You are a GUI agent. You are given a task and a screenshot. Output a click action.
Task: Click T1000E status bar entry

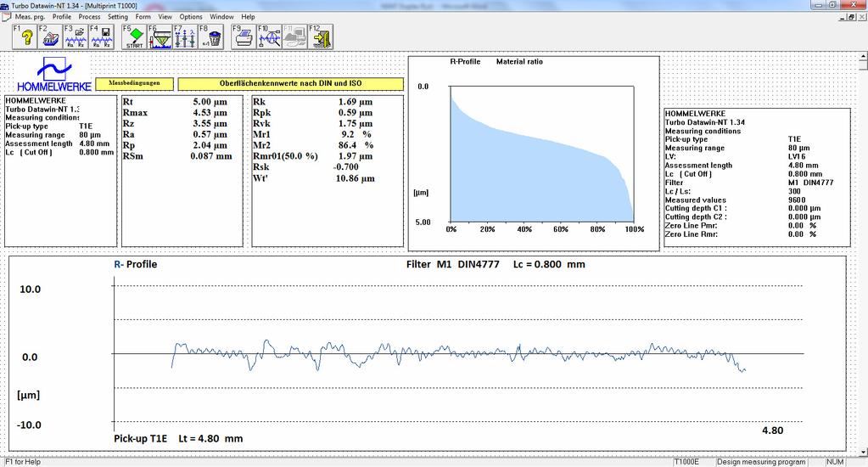coord(686,461)
